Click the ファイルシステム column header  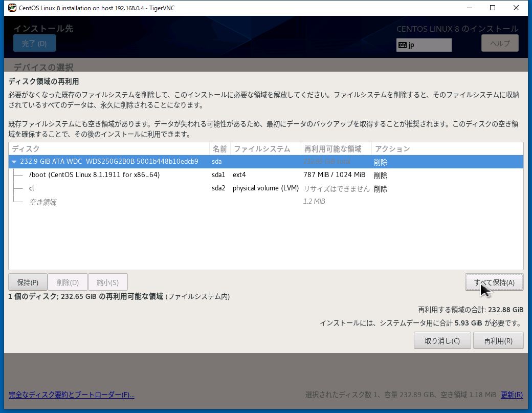[265, 148]
